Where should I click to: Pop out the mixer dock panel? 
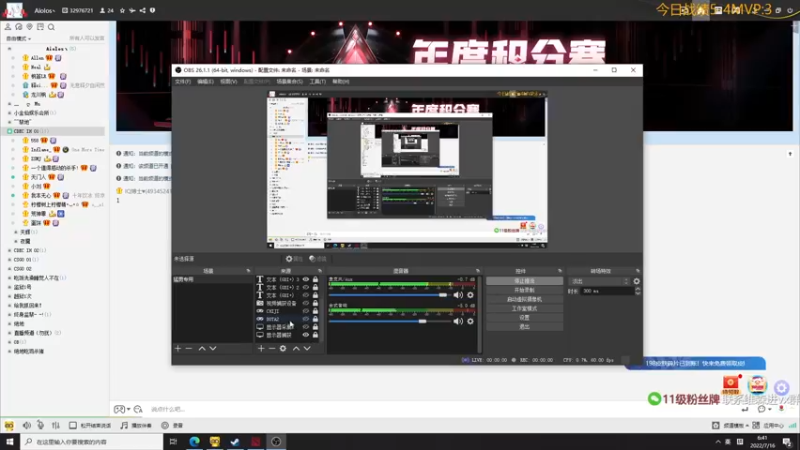click(x=478, y=271)
